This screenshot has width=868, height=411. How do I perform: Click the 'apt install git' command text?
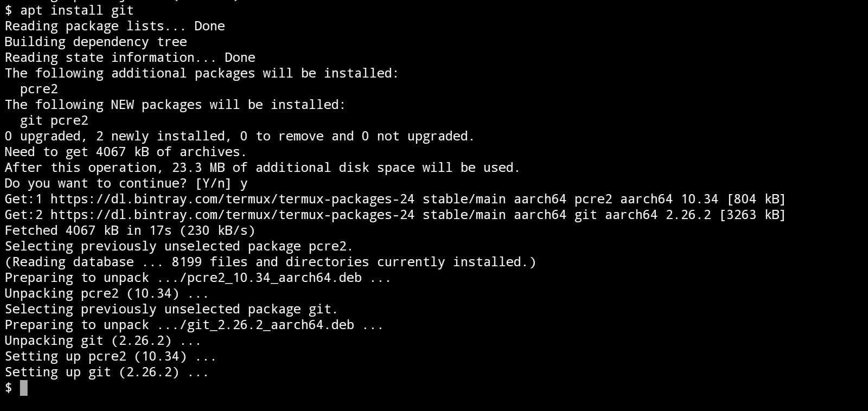pos(76,10)
